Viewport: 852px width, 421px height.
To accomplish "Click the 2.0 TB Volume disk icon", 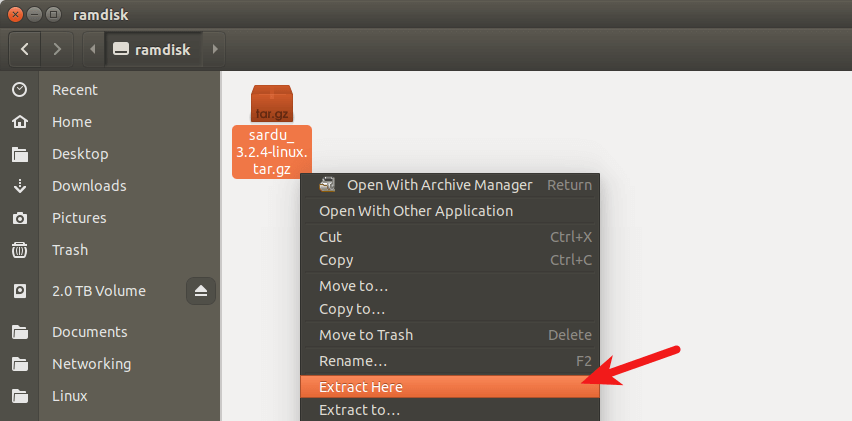I will click(20, 291).
